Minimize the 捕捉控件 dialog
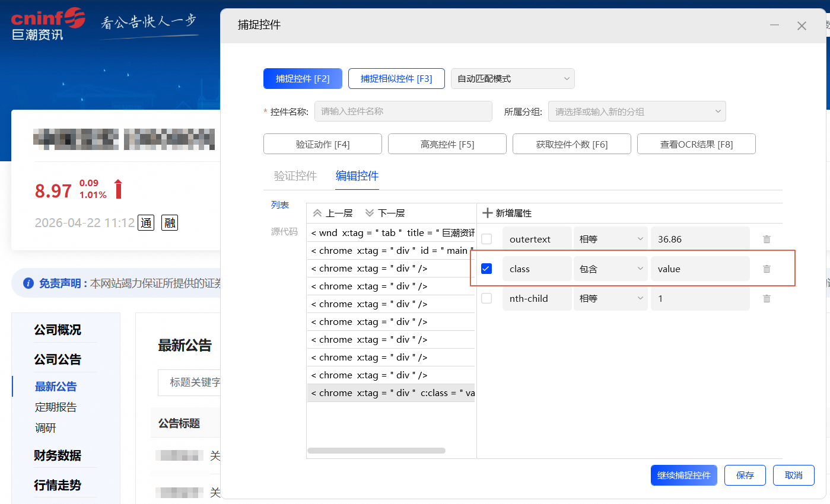The image size is (830, 504). coord(774,25)
